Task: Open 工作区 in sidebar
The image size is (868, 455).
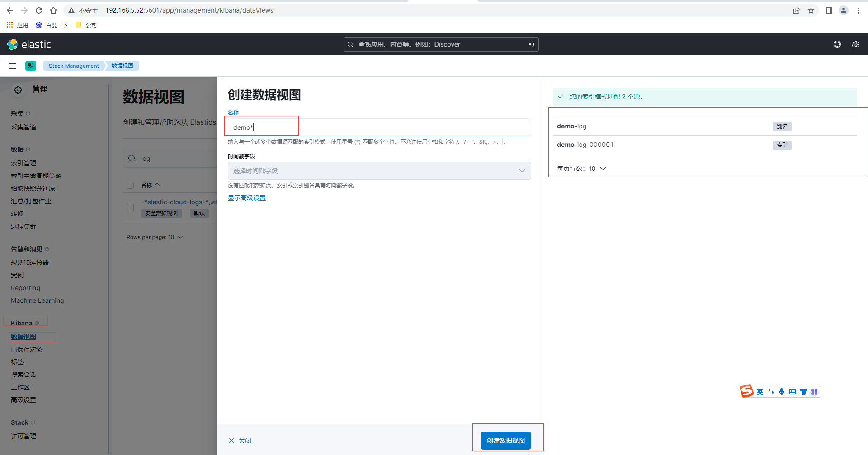Action: (20, 387)
